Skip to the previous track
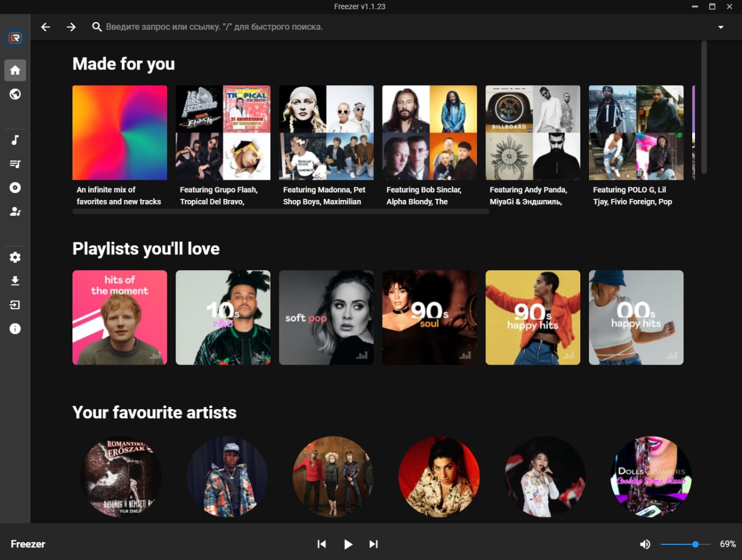 322,544
